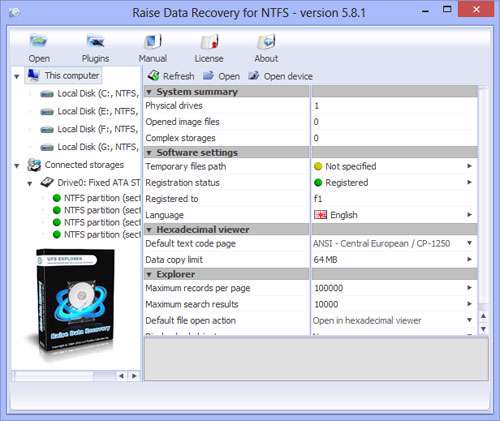This screenshot has width=500, height=421.
Task: Collapse the System summary section
Action: tap(149, 92)
